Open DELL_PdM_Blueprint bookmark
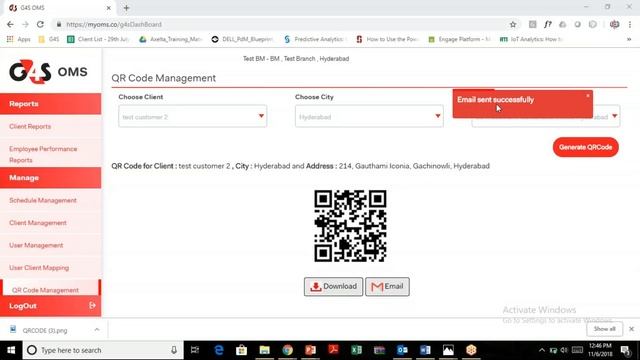 point(242,39)
